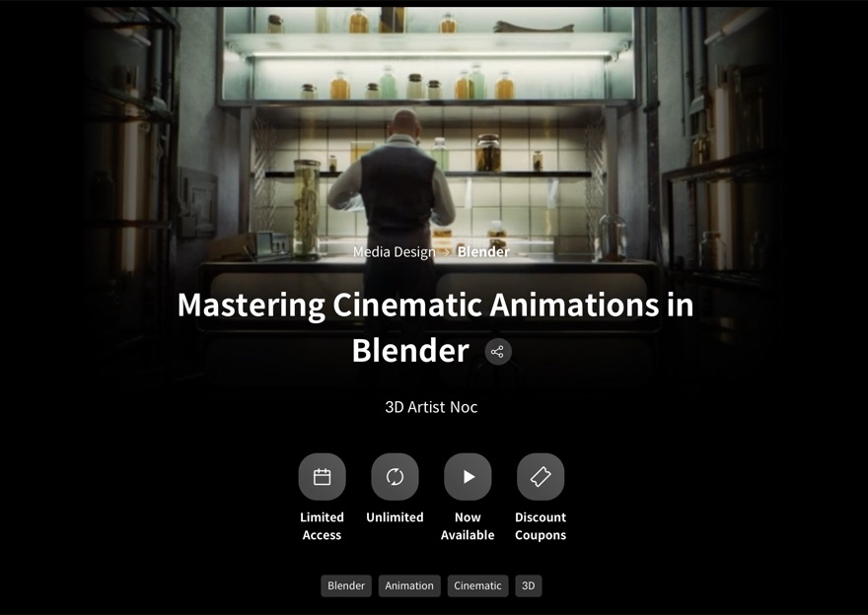Click the Limited Access label
This screenshot has width=868, height=615.
322,526
